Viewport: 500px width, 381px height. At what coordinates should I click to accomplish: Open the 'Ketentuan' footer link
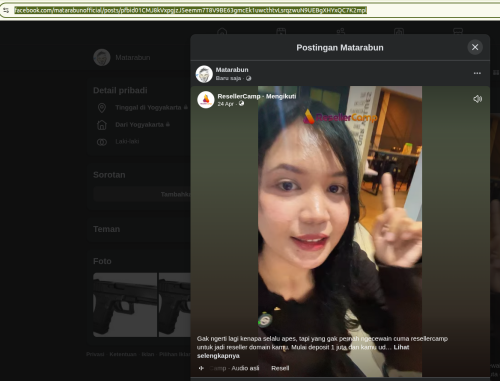(123, 354)
